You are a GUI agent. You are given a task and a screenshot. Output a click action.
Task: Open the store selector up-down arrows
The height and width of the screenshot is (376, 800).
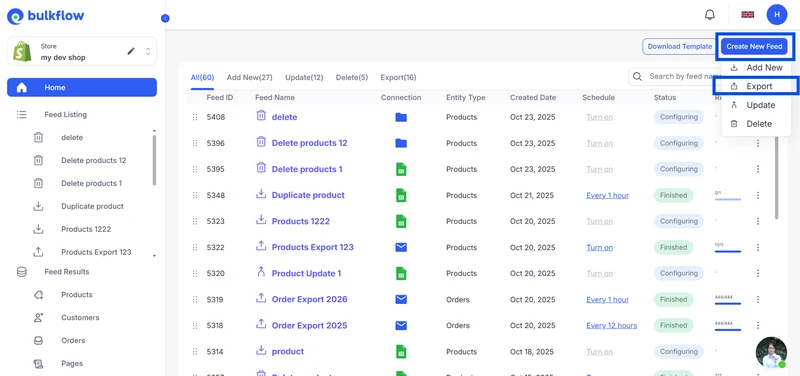148,51
